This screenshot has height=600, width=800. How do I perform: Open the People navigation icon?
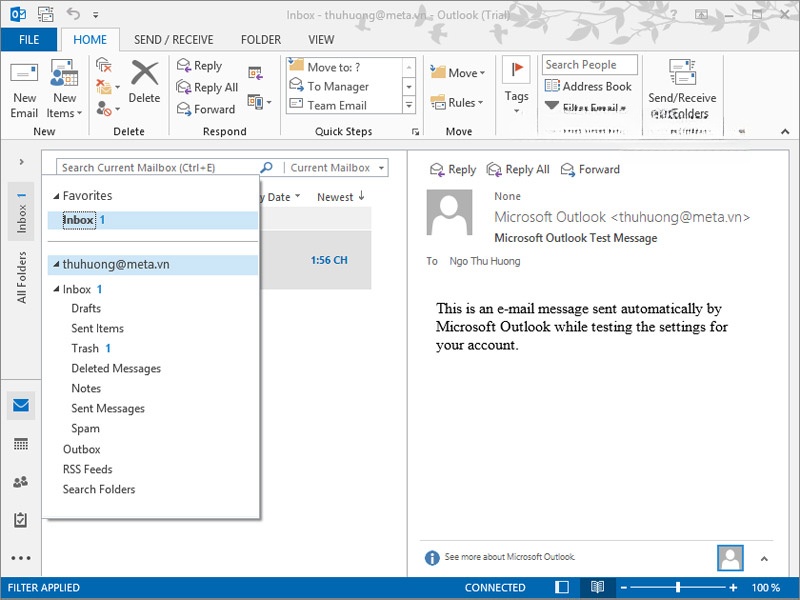click(21, 482)
